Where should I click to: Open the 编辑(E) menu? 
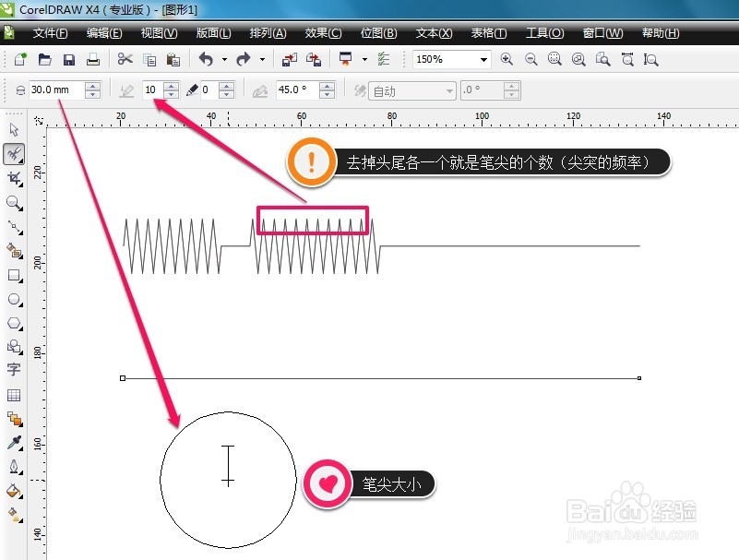[104, 33]
